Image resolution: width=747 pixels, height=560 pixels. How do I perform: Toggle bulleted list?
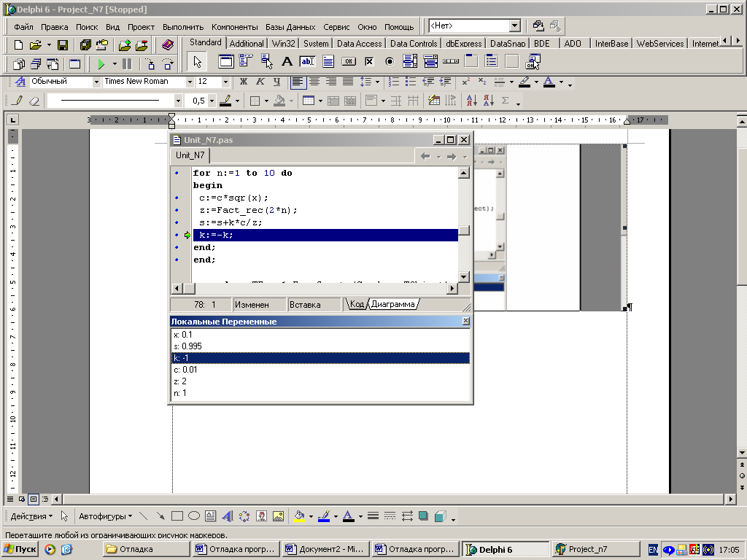pyautogui.click(x=411, y=82)
